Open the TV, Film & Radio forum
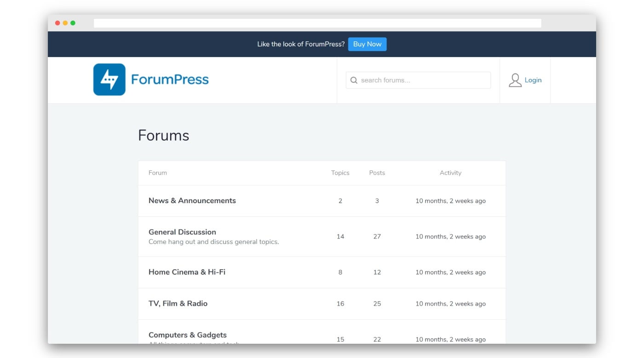This screenshot has height=358, width=644. click(178, 303)
